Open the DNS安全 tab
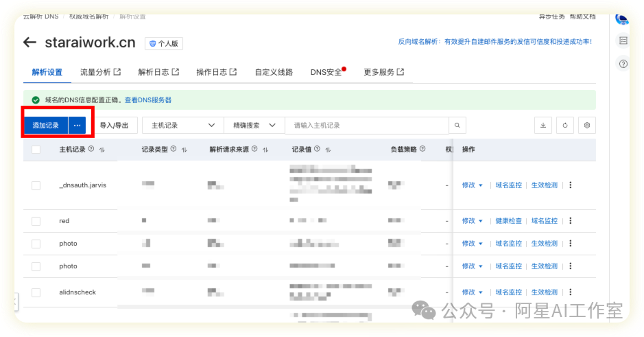 326,72
